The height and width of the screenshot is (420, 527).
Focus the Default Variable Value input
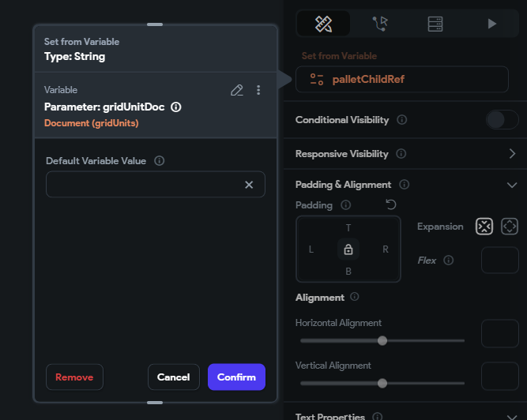pos(156,184)
